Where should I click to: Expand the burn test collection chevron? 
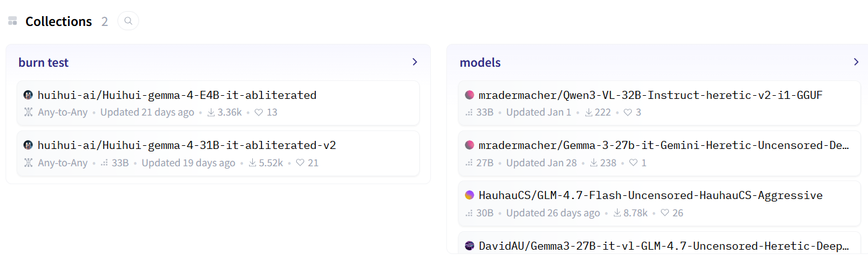(415, 62)
